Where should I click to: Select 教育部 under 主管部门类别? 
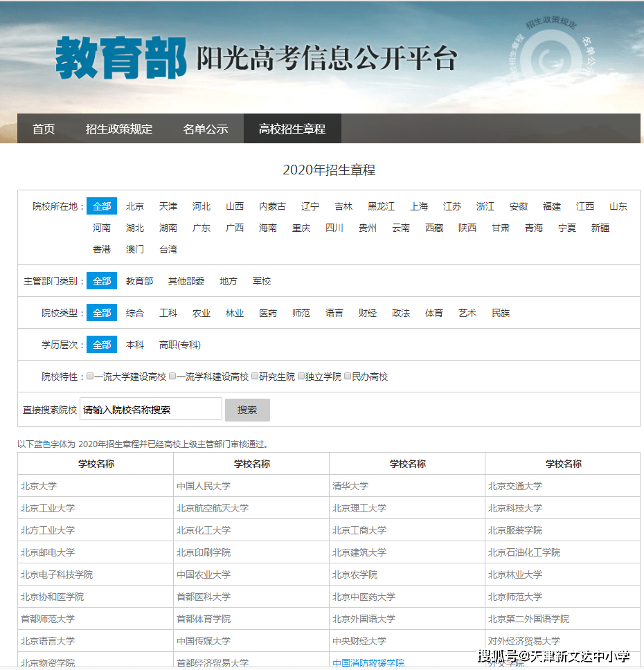(x=139, y=281)
